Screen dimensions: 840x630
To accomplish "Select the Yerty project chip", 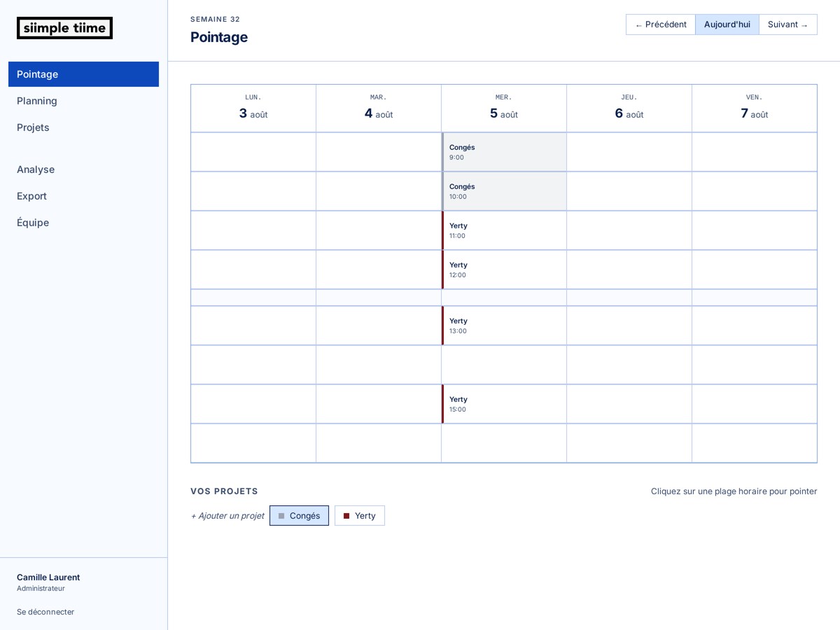I will 360,516.
